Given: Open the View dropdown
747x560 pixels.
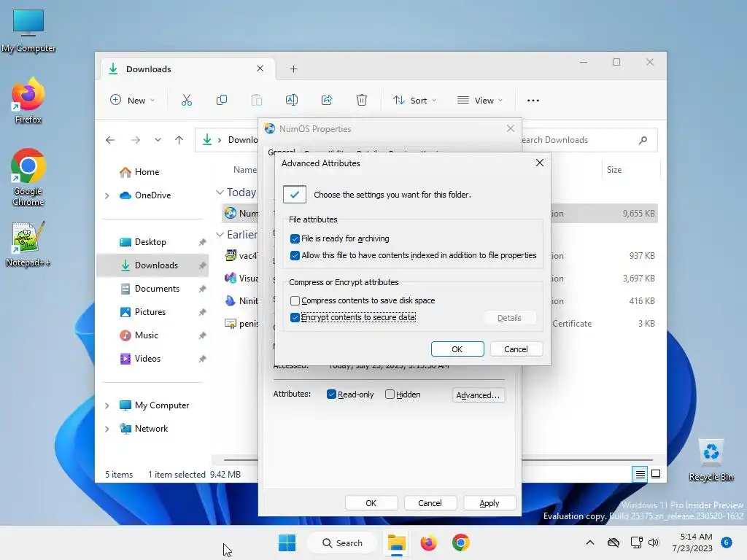Looking at the screenshot, I should (x=480, y=100).
